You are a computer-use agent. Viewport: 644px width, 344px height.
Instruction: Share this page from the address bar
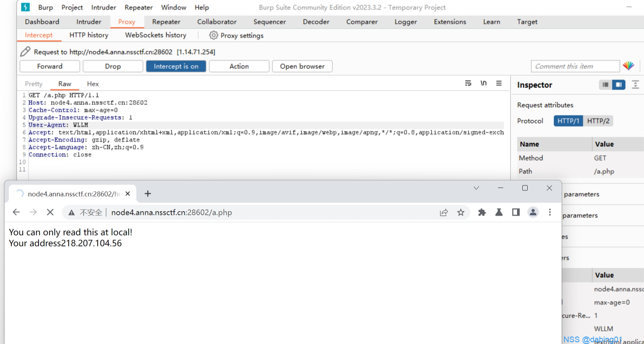click(444, 213)
